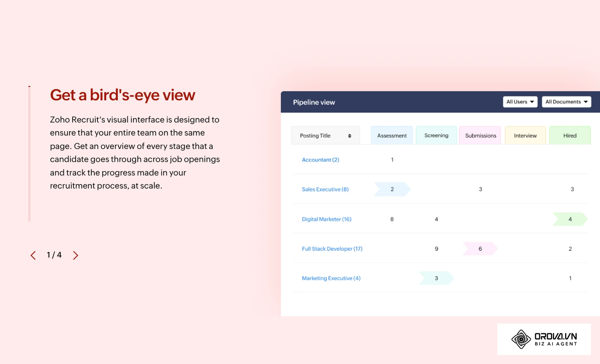Advance to the next slide arrow

pyautogui.click(x=75, y=255)
